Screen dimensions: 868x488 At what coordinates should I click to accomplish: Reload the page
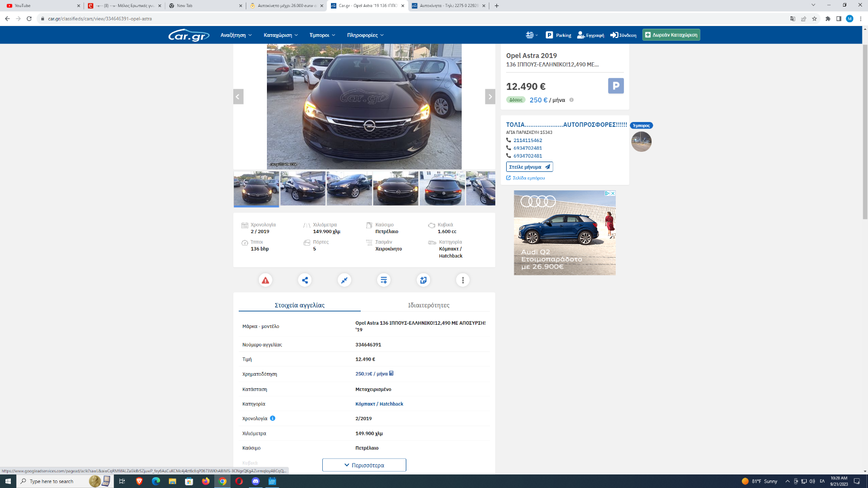pyautogui.click(x=29, y=18)
